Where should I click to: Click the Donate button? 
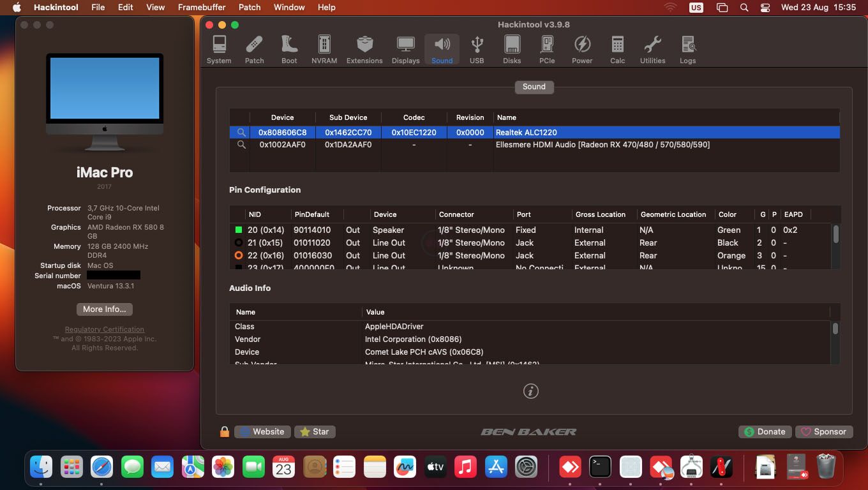765,432
